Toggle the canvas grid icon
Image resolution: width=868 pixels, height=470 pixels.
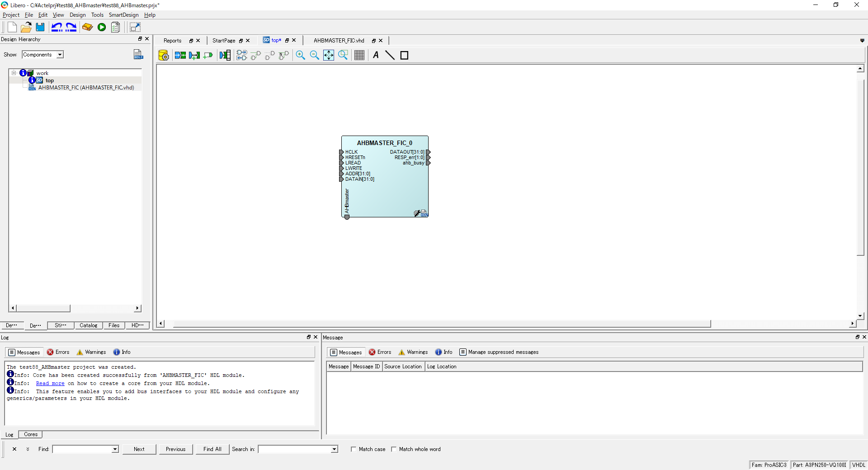359,55
